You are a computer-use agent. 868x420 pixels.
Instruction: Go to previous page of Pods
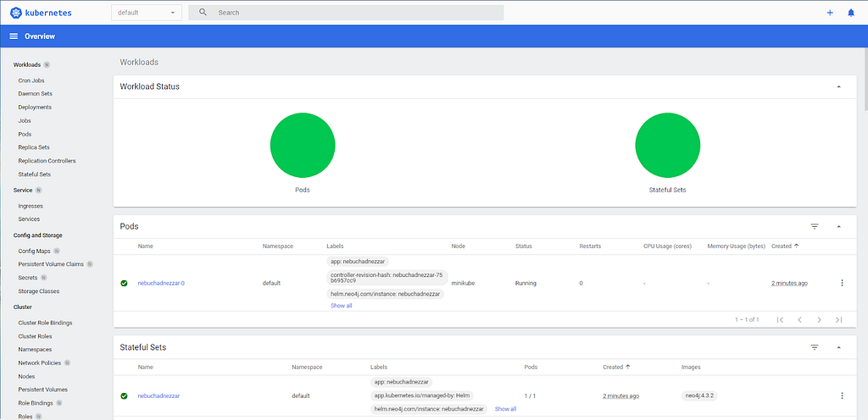point(799,319)
